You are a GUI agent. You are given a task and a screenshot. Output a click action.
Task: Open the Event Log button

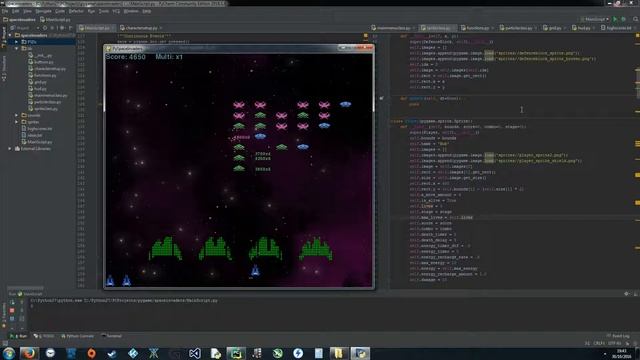pyautogui.click(x=618, y=336)
